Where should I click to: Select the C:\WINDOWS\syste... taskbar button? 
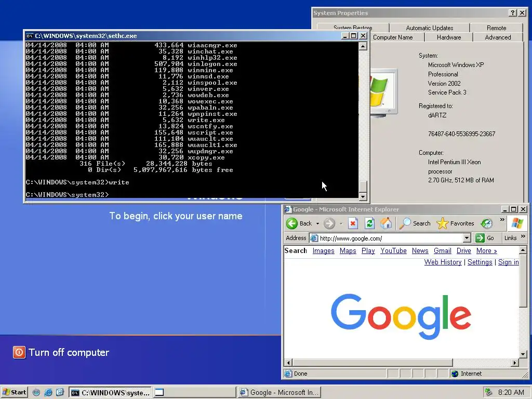tap(110, 393)
